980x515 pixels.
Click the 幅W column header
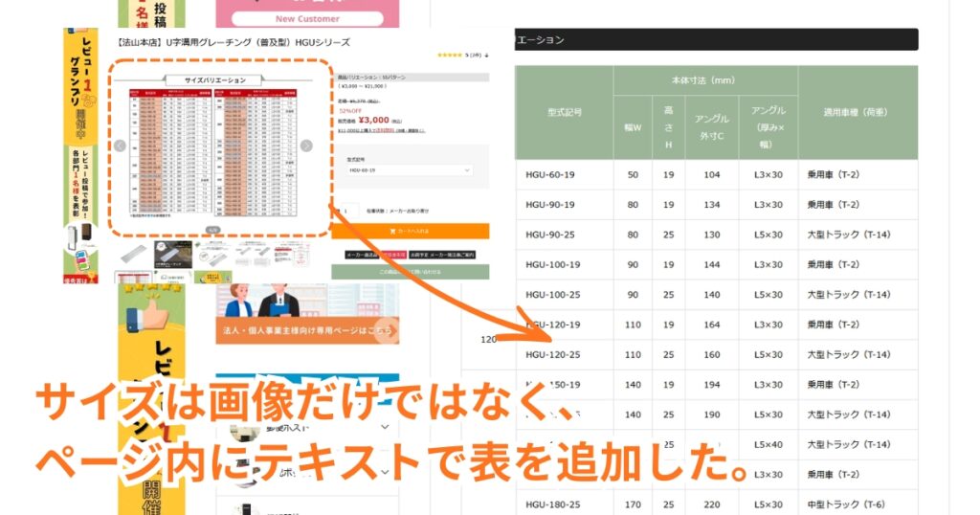click(x=633, y=127)
